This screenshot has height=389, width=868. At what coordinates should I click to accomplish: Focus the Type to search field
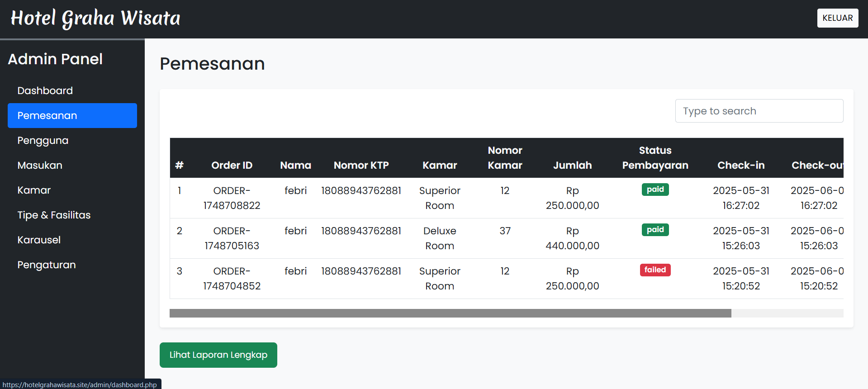[x=759, y=111]
